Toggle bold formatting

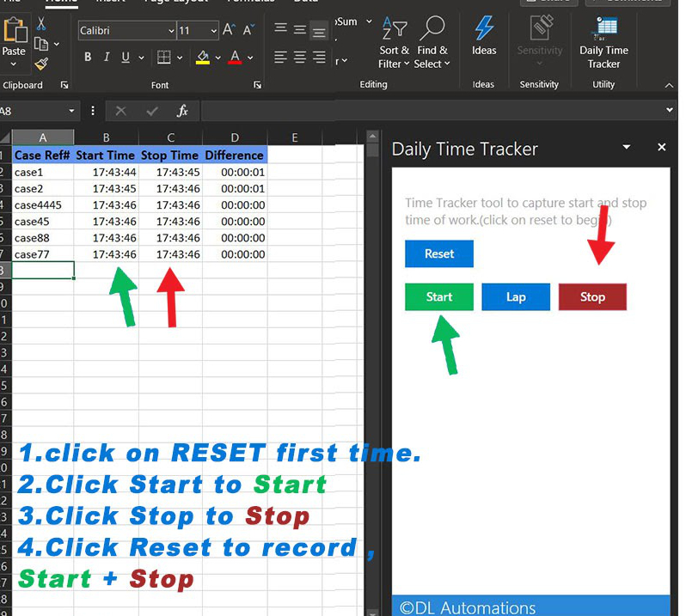pos(88,58)
